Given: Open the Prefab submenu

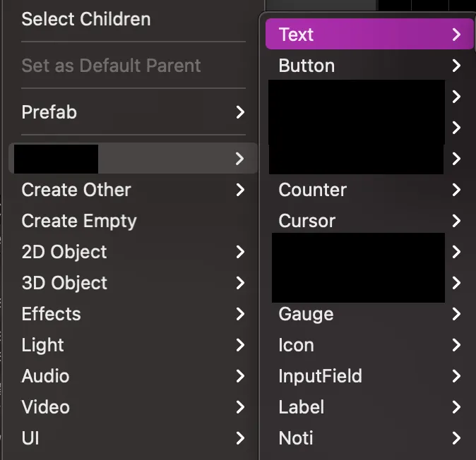Looking at the screenshot, I should click(49, 112).
